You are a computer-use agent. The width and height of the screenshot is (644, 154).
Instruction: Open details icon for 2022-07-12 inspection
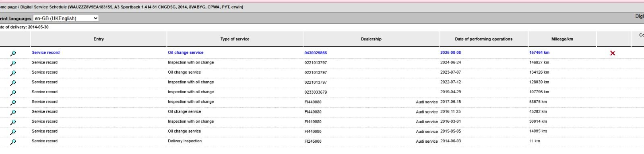coord(13,83)
